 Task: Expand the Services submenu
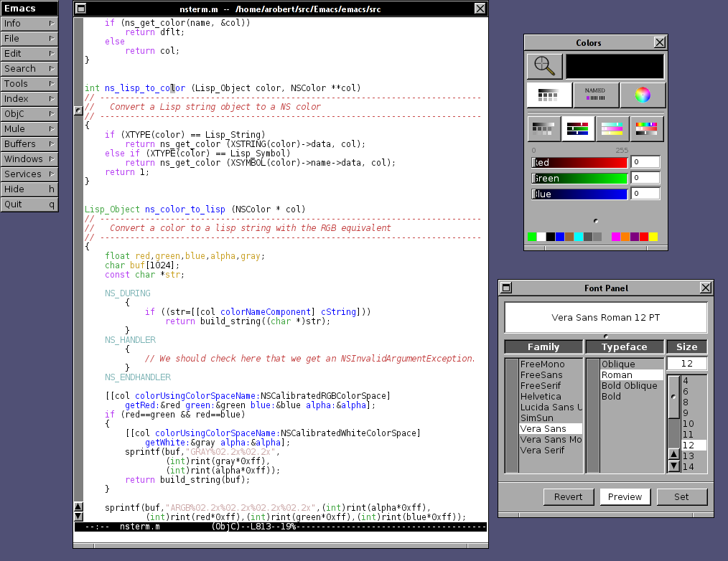(x=29, y=174)
